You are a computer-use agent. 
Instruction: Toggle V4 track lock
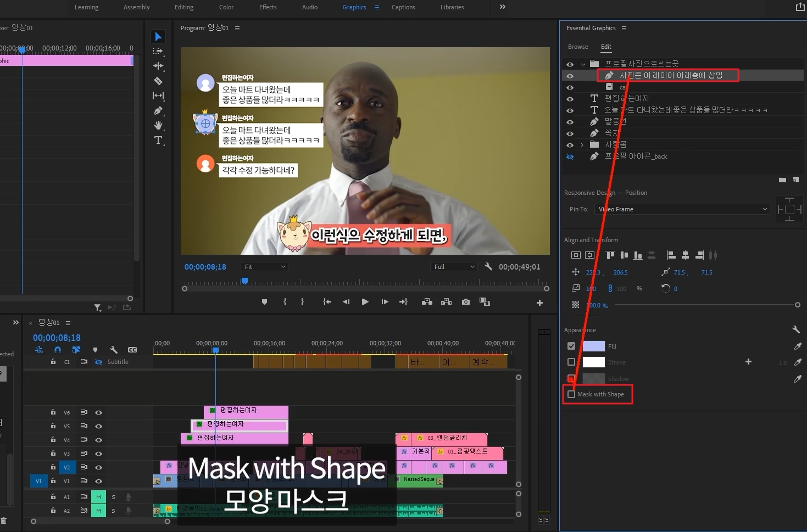[53, 440]
